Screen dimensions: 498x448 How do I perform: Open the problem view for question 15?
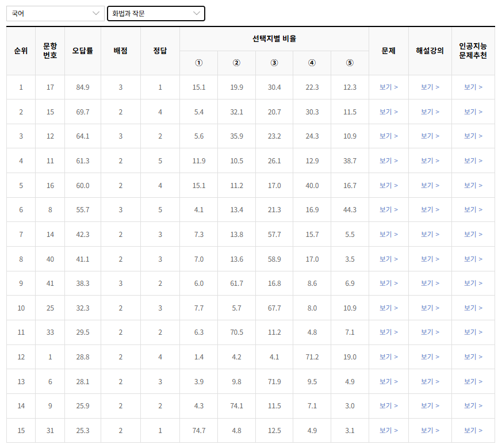click(x=388, y=112)
